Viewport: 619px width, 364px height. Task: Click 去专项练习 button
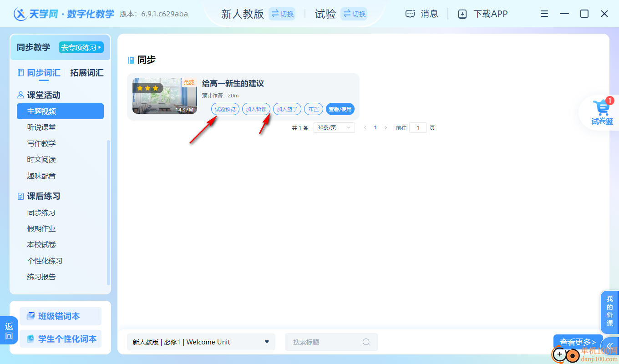pyautogui.click(x=81, y=47)
